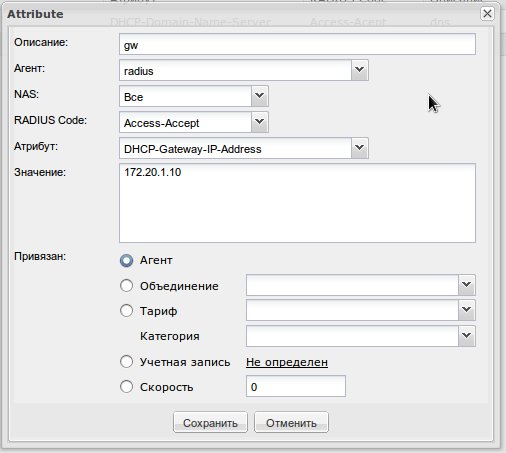Select the Учетная запись radio button

coord(126,362)
